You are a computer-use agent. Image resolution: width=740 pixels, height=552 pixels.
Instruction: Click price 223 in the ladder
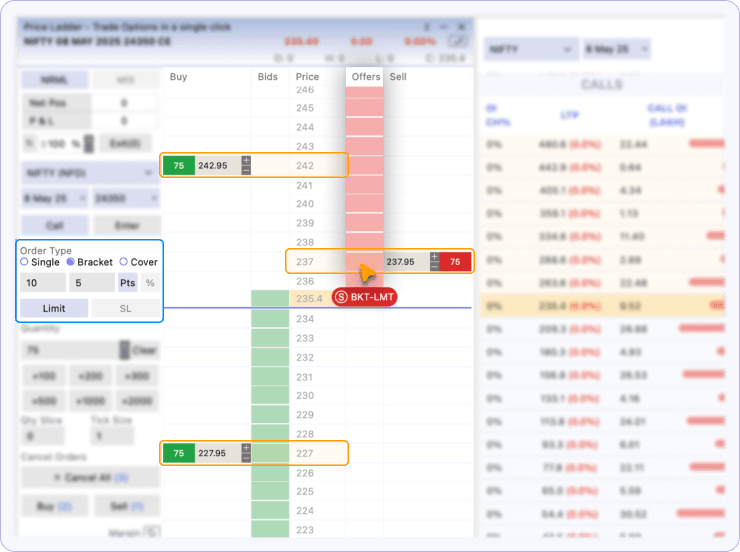pos(305,530)
